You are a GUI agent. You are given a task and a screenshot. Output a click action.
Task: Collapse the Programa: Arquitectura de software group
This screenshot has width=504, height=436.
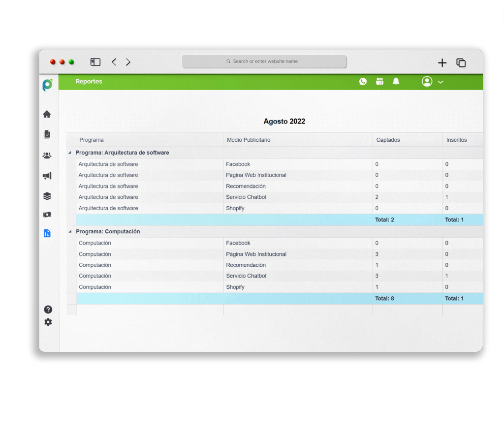pos(70,153)
